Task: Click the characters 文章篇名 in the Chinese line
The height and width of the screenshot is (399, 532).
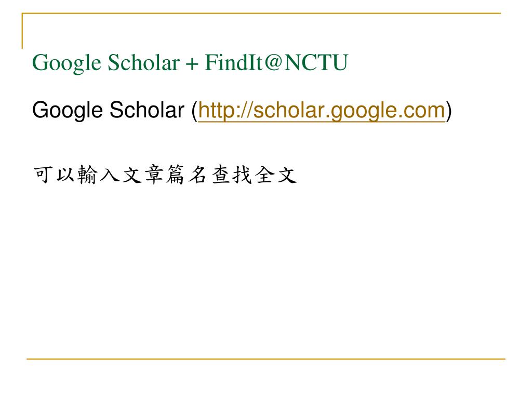Action: tap(165, 175)
